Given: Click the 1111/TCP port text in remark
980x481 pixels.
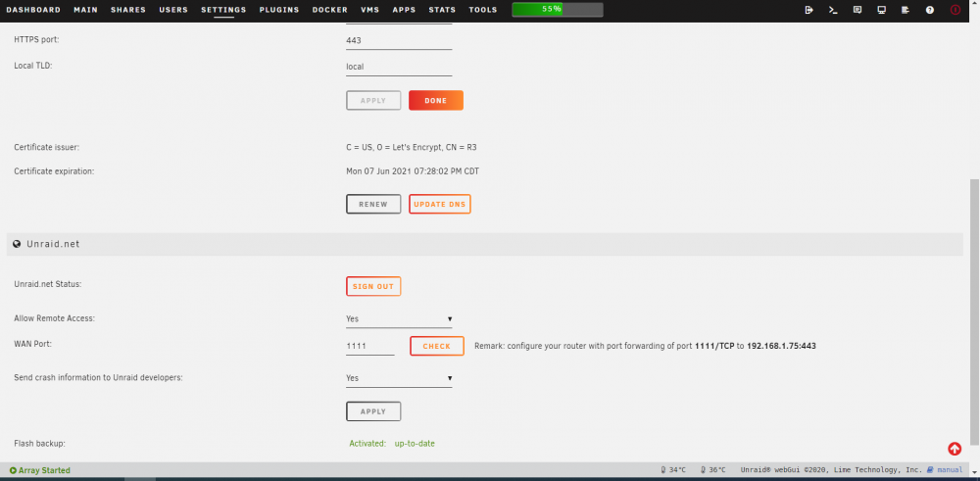Looking at the screenshot, I should [715, 346].
